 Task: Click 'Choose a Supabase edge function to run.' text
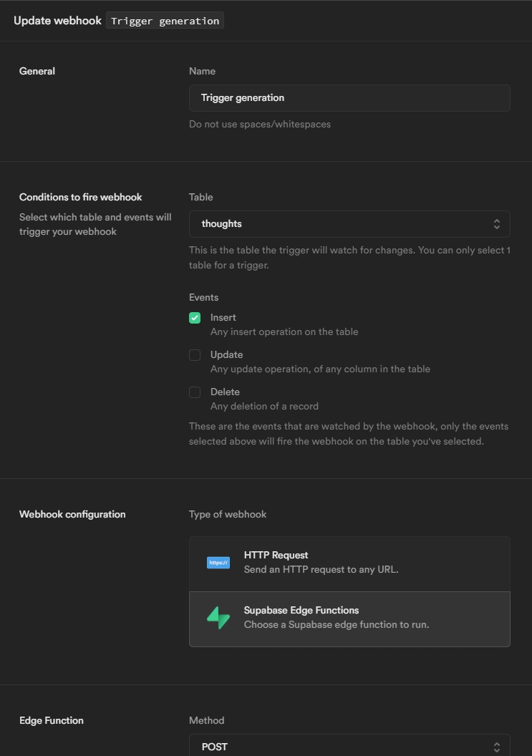click(337, 625)
